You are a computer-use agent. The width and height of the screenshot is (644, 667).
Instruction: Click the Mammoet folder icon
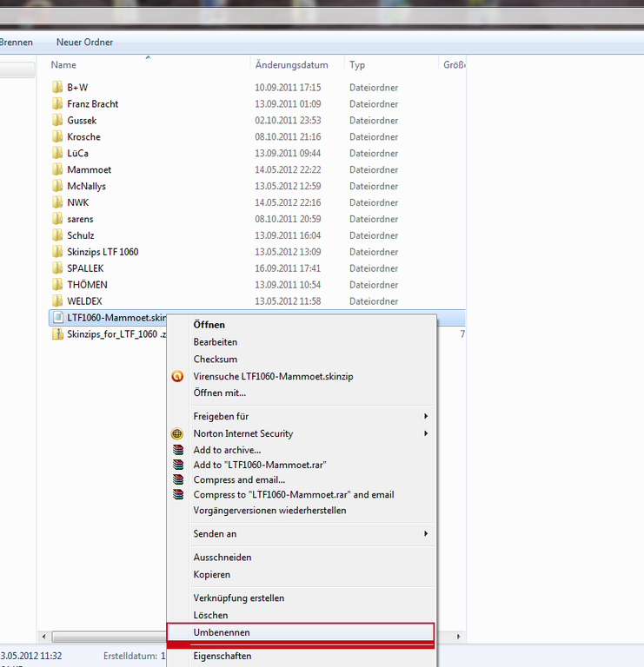57,169
